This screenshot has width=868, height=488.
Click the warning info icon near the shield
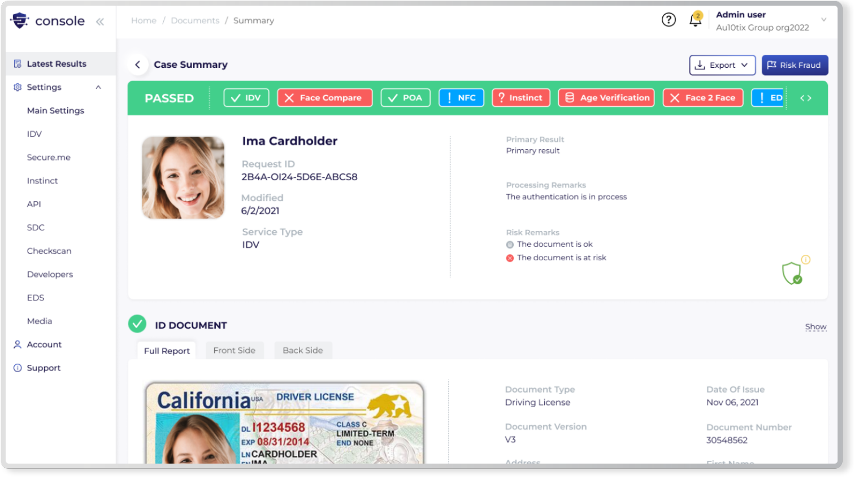pyautogui.click(x=806, y=260)
